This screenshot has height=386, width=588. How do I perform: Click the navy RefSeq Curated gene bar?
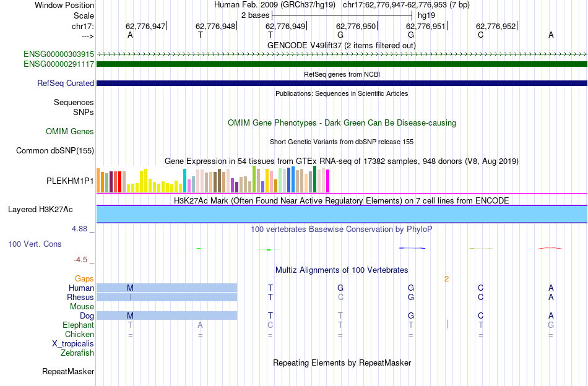pos(342,83)
